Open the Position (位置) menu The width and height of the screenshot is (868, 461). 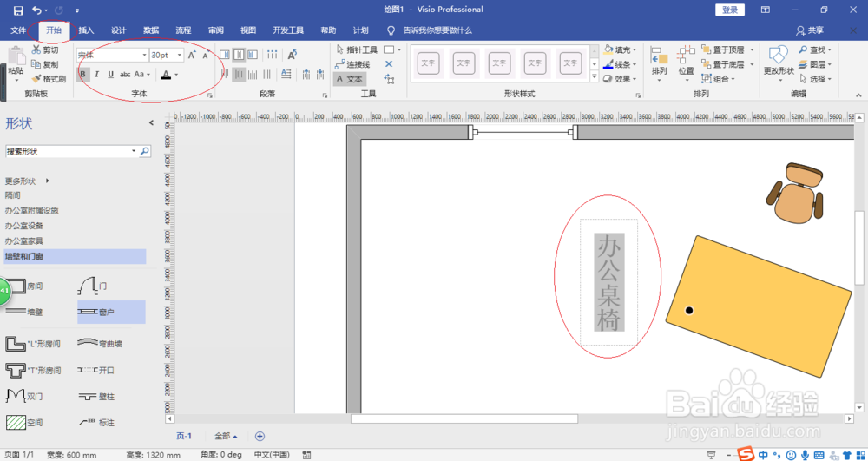click(687, 64)
